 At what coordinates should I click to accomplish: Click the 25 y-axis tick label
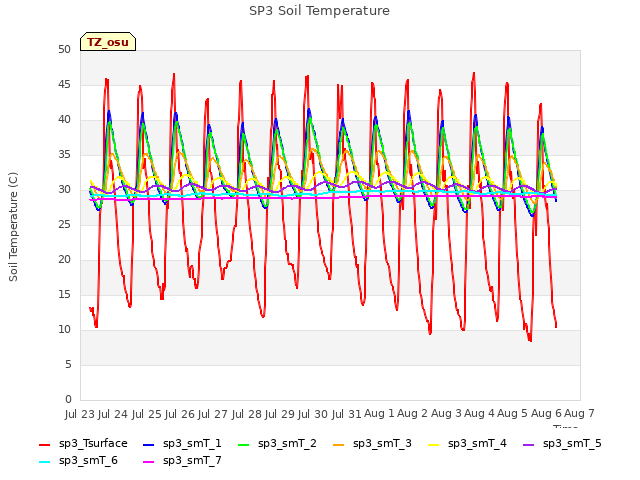click(64, 224)
